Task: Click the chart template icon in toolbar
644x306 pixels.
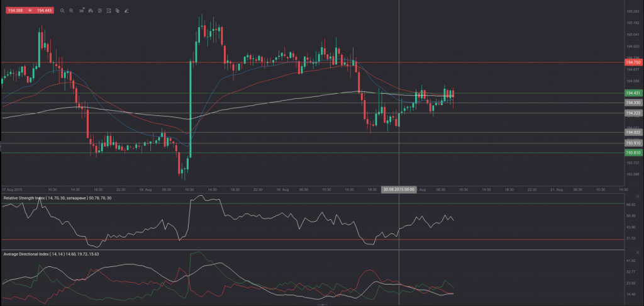Action: coord(109,11)
